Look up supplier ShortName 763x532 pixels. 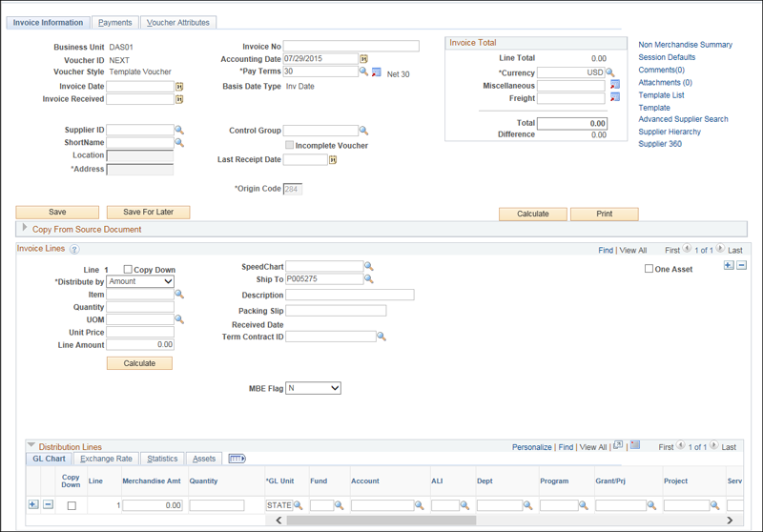(x=179, y=142)
